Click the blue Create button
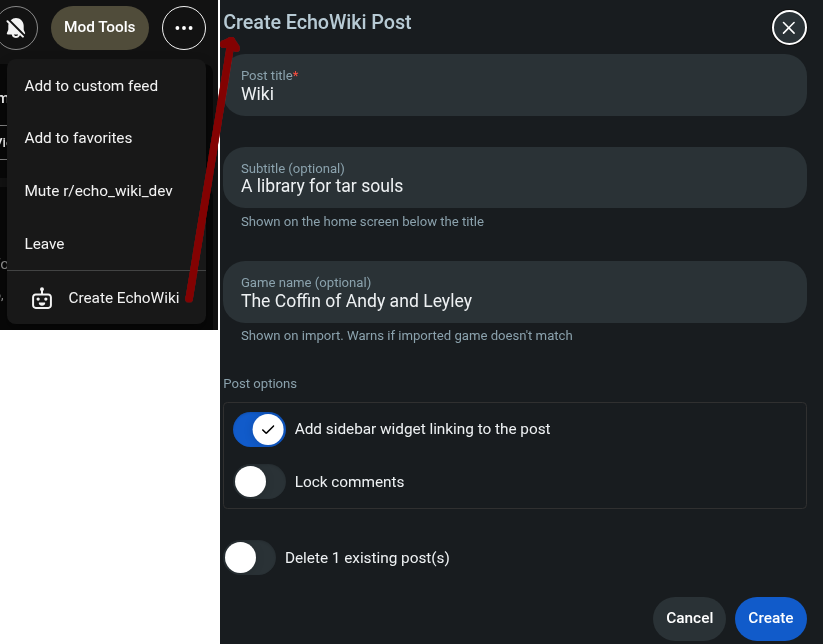Screen dimensions: 823x644 click(771, 618)
